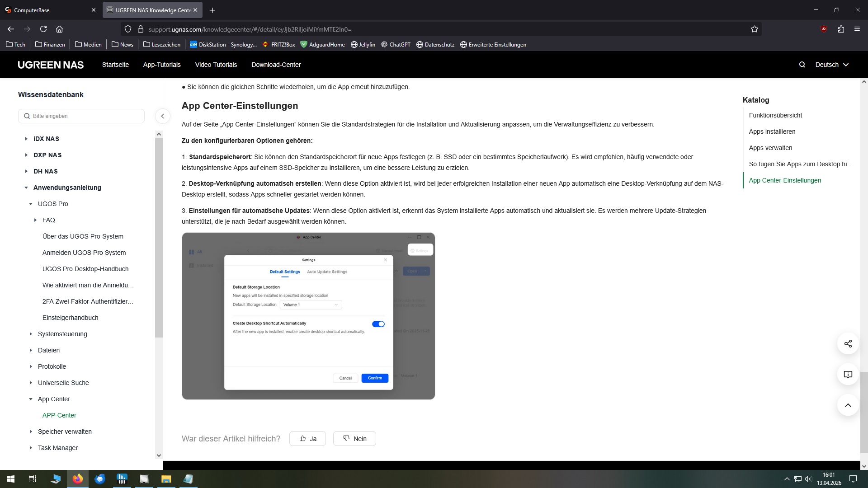Expand the iDX NAS tree node
Viewport: 868px width, 488px height.
pos(26,139)
